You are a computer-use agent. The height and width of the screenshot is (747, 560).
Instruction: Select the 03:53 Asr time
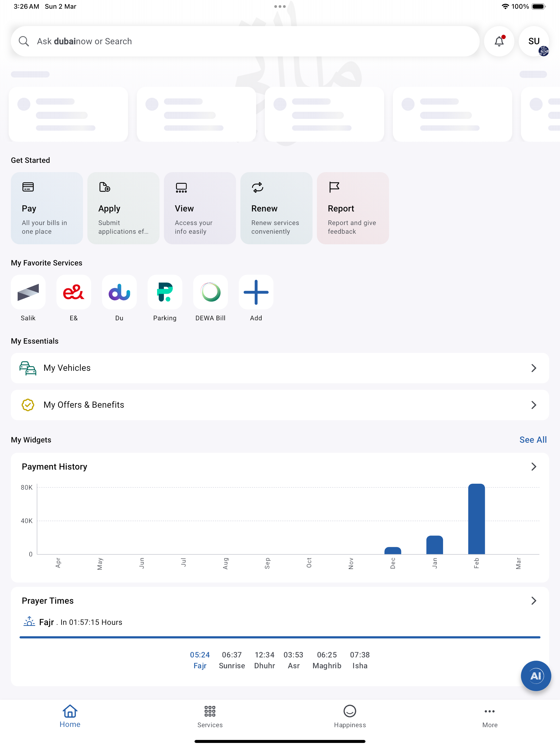[293, 660]
